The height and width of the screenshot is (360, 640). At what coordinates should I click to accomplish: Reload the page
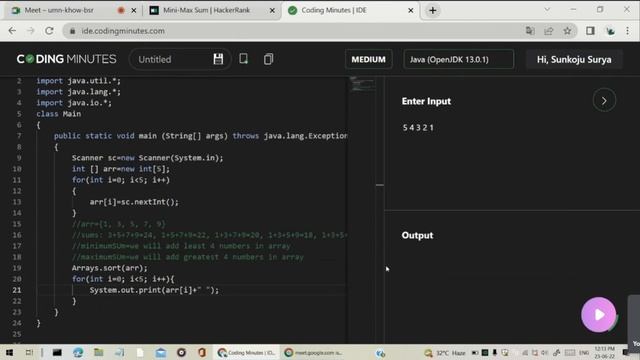click(49, 31)
